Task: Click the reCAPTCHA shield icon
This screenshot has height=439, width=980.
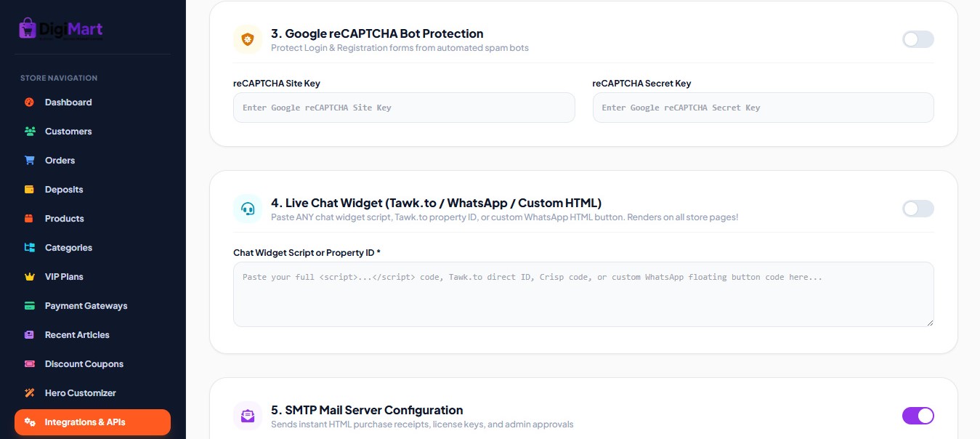Action: click(x=248, y=39)
